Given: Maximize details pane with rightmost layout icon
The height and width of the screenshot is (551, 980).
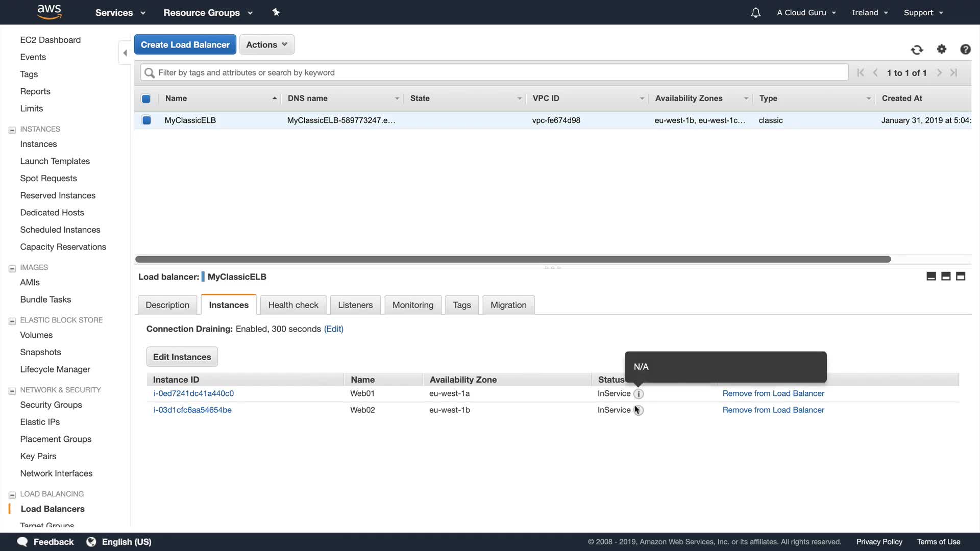Looking at the screenshot, I should coord(961,276).
